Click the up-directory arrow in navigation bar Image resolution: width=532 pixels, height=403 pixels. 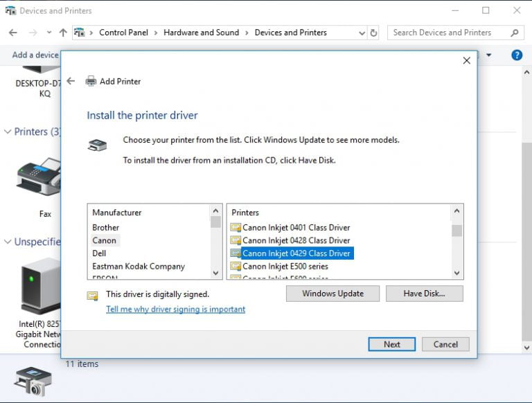click(x=64, y=33)
